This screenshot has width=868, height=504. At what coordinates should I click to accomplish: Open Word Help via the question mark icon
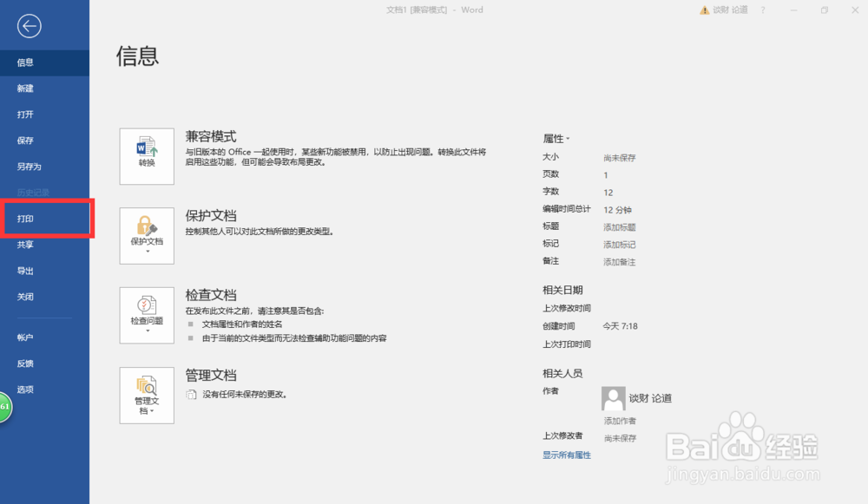(762, 10)
